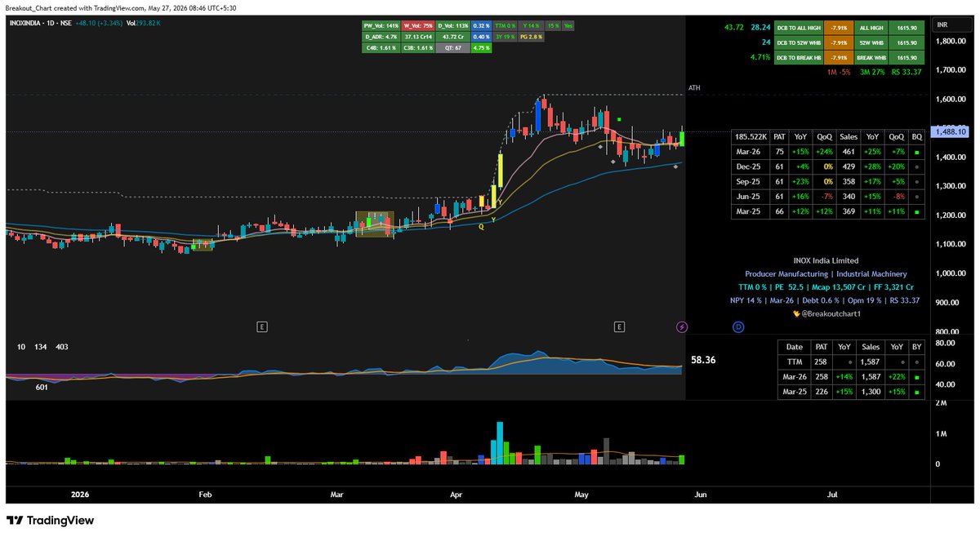The height and width of the screenshot is (537, 980).
Task: Click the current price label 1,488.10
Action: 951,131
